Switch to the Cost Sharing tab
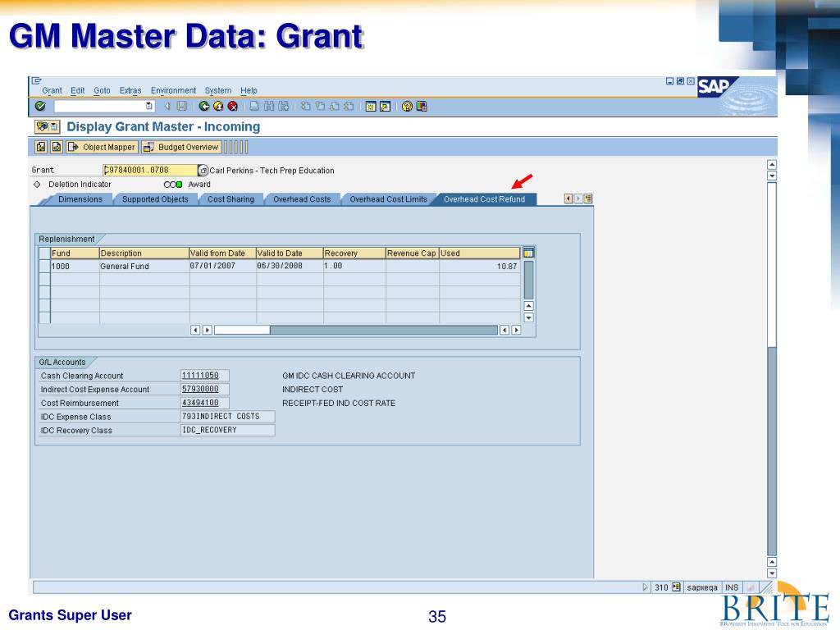Viewport: 840px width, 630px height. coord(230,199)
